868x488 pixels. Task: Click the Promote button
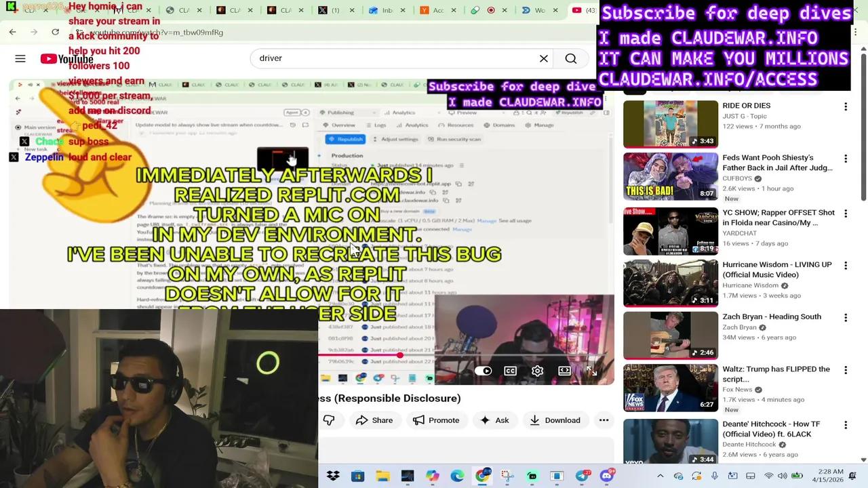coord(436,420)
